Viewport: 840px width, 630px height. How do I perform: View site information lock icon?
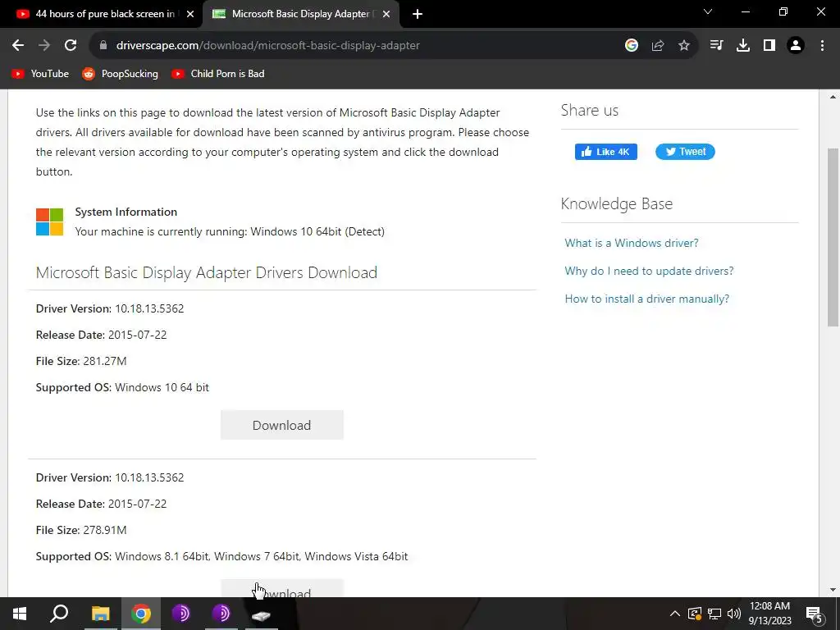(x=103, y=46)
